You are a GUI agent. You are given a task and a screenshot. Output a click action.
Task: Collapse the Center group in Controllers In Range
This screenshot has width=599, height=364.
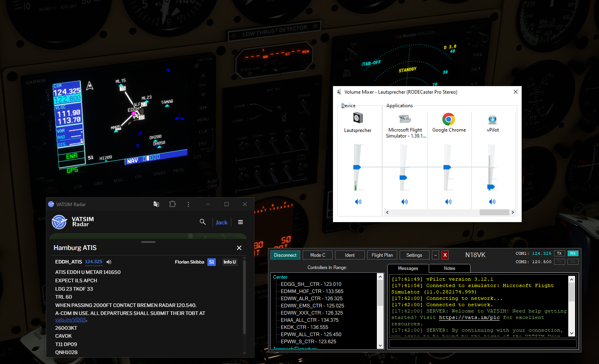pos(280,277)
